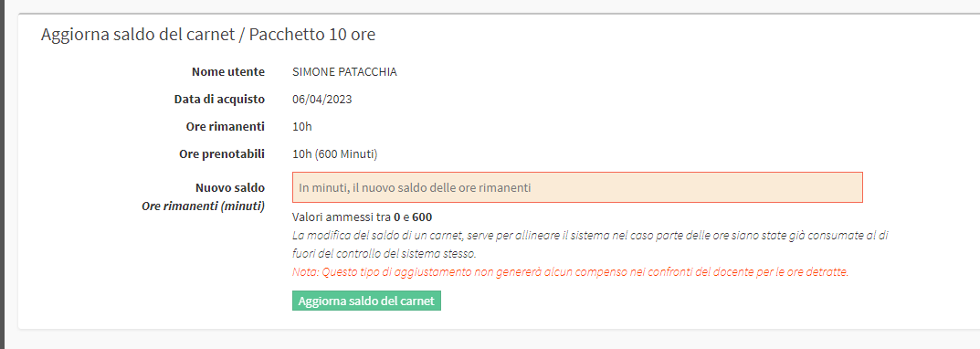Click the Ore prenotabili label
Image resolution: width=980 pixels, height=349 pixels.
click(x=222, y=153)
